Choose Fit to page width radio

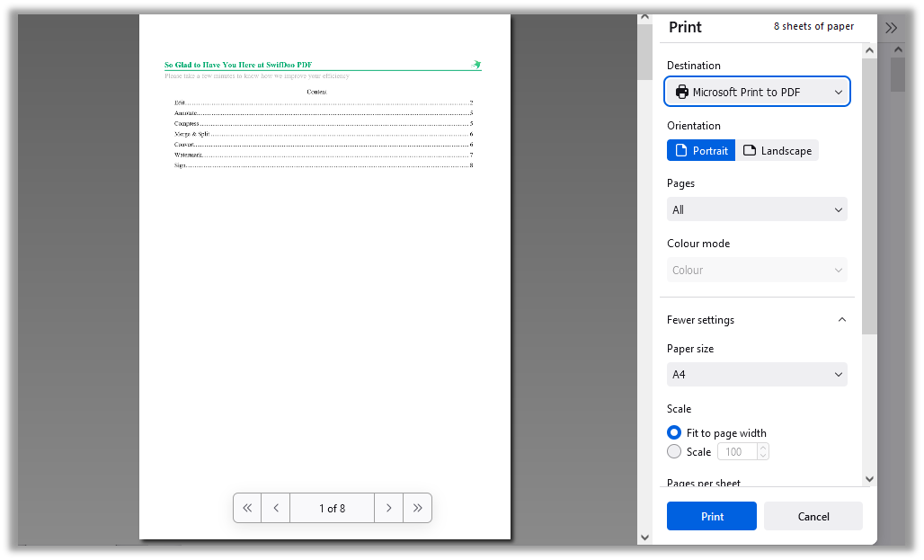pyautogui.click(x=674, y=432)
